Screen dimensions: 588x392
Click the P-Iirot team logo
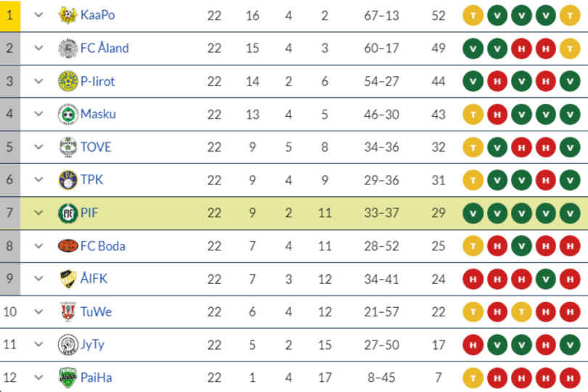[68, 81]
